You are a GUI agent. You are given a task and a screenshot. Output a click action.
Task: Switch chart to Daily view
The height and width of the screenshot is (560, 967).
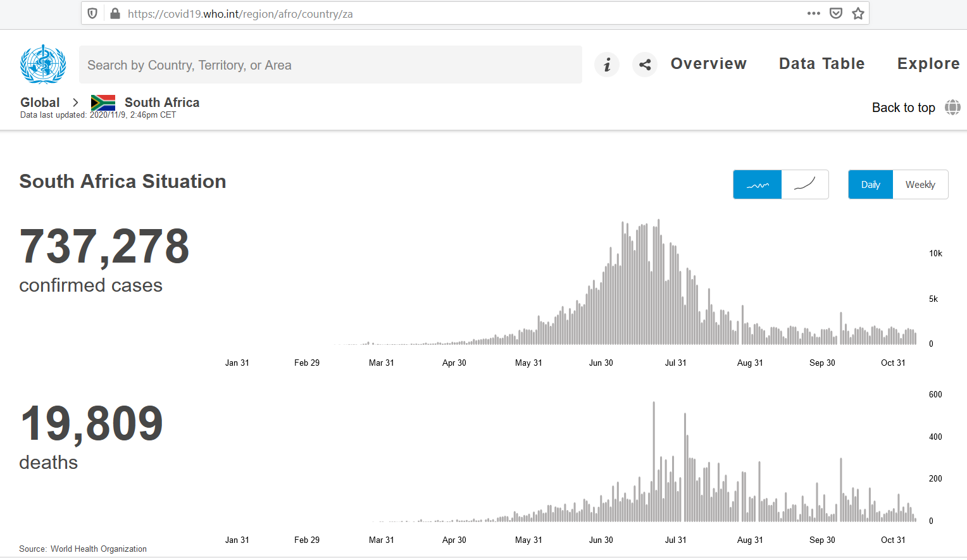tap(870, 185)
